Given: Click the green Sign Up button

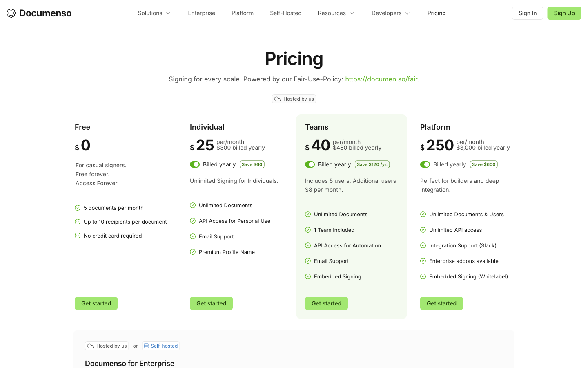Looking at the screenshot, I should pyautogui.click(x=564, y=13).
